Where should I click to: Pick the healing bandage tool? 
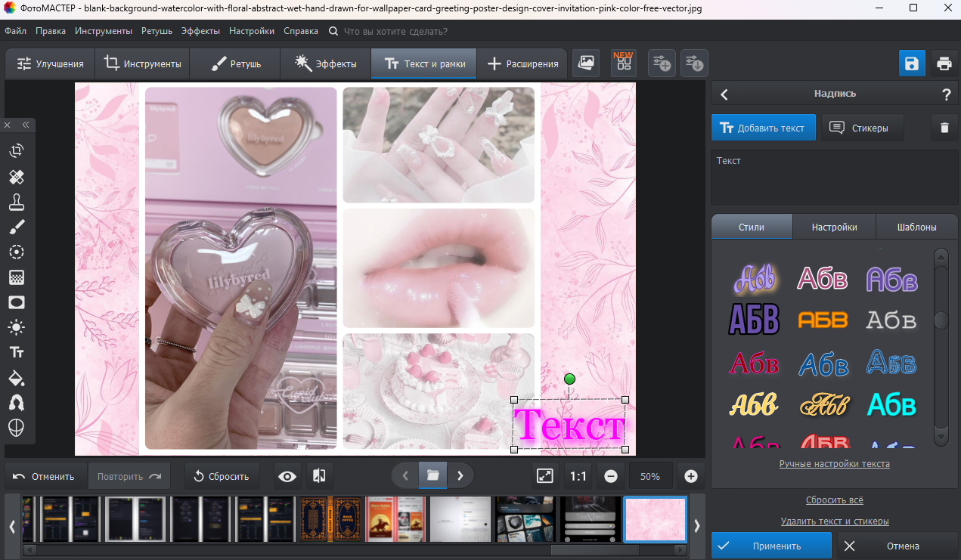pyautogui.click(x=17, y=177)
